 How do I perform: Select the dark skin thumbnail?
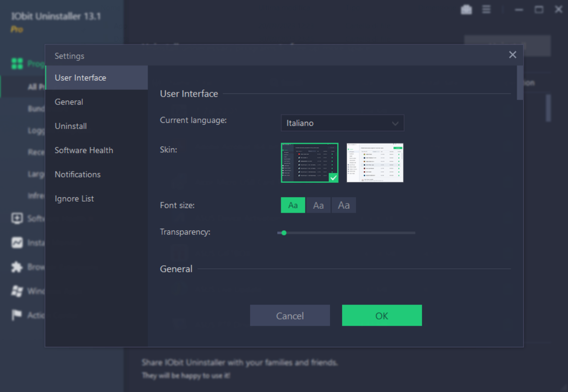coord(310,163)
